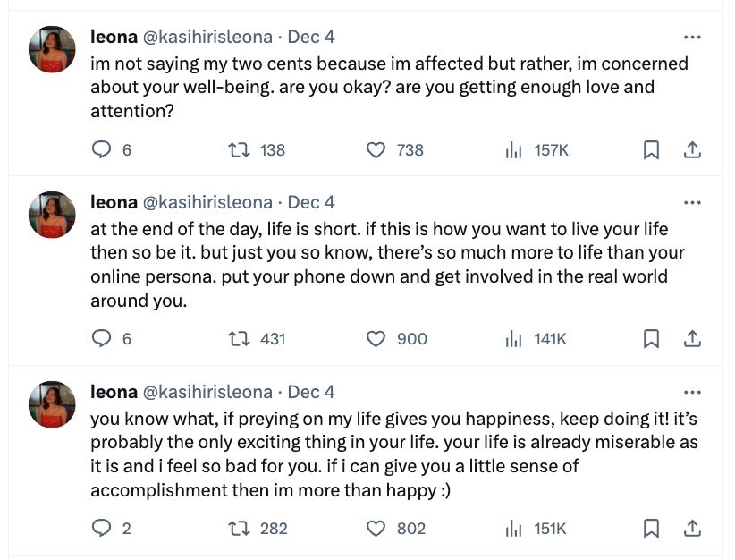Like the tweet with 900 likes

click(x=376, y=339)
